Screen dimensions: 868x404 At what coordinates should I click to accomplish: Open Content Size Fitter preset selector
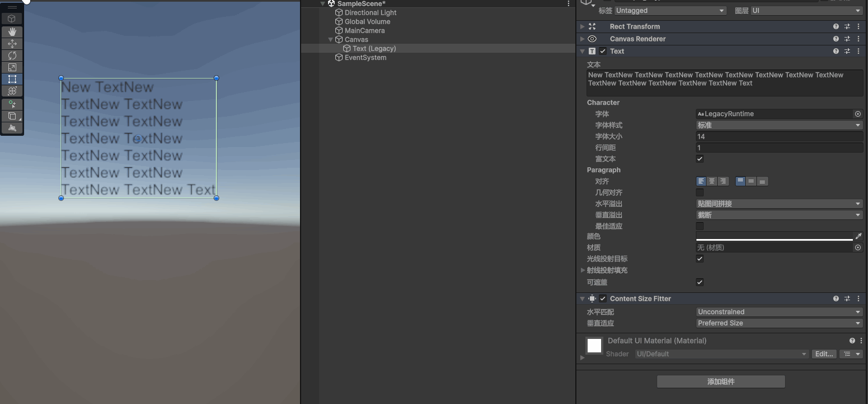(847, 299)
